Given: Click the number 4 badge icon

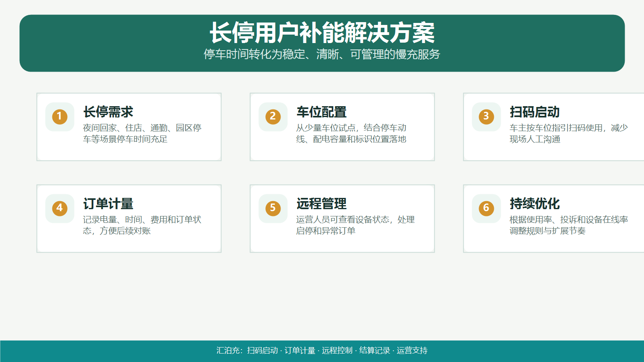Looking at the screenshot, I should pyautogui.click(x=60, y=208).
